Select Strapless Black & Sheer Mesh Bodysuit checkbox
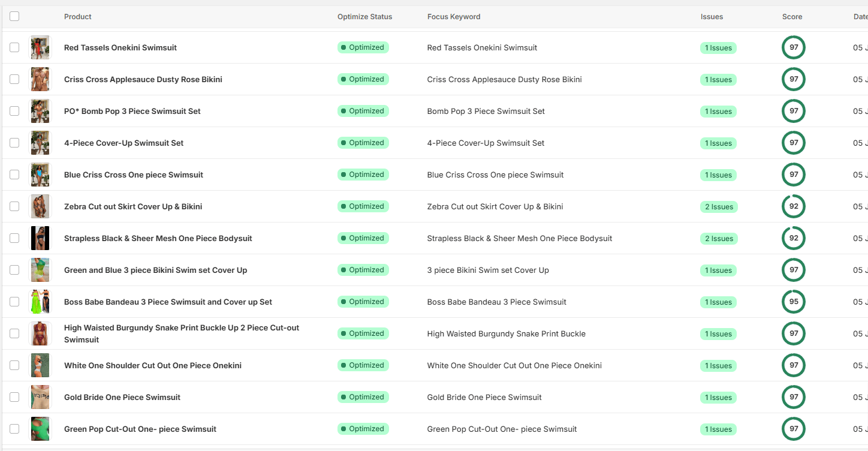This screenshot has height=451, width=868. 14,238
